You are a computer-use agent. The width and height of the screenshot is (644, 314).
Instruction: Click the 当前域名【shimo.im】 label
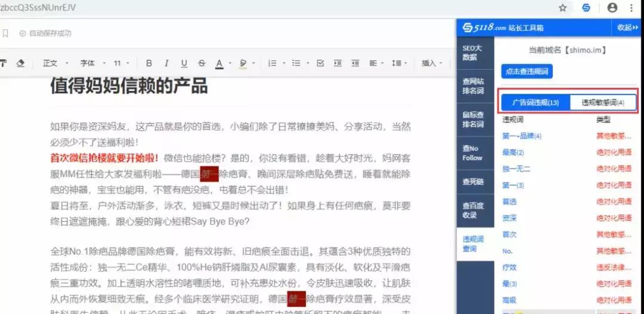click(568, 51)
